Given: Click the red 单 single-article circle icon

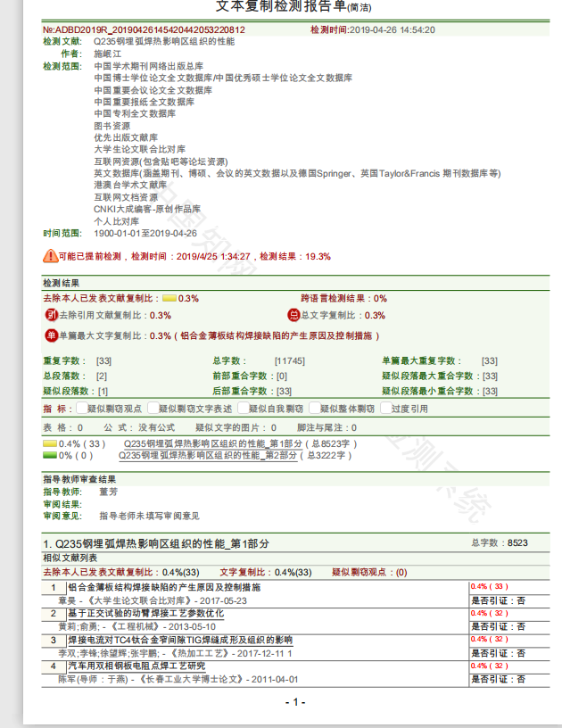Looking at the screenshot, I should coord(51,335).
